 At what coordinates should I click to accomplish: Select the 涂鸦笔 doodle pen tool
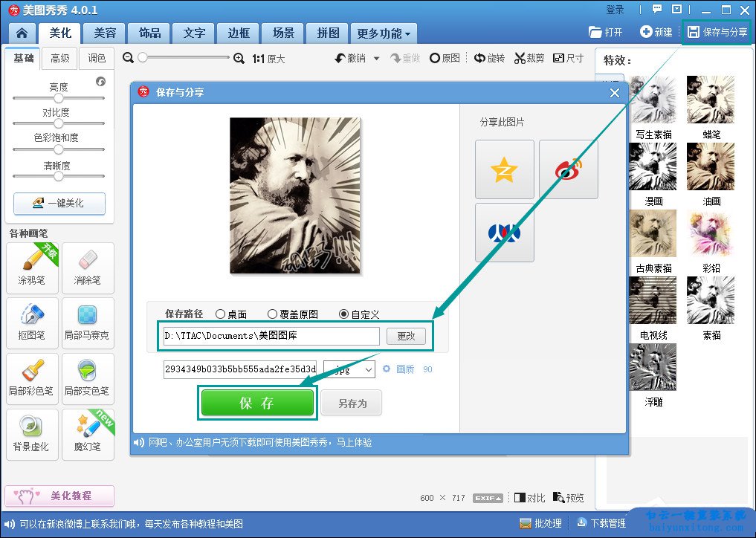[x=32, y=267]
